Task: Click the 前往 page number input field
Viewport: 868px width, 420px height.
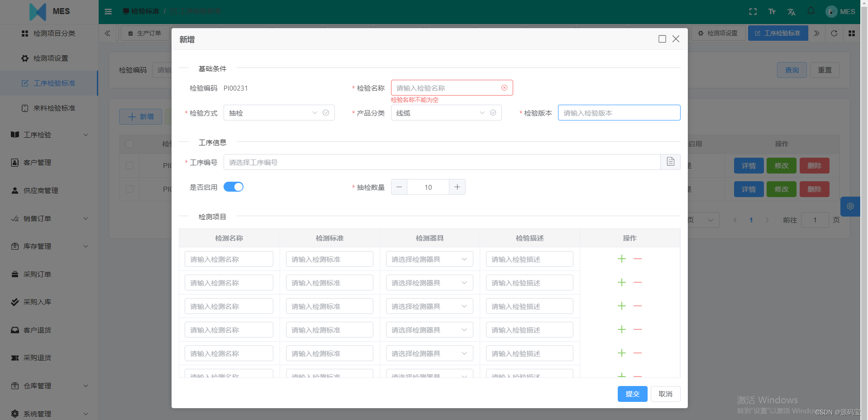Action: point(815,220)
